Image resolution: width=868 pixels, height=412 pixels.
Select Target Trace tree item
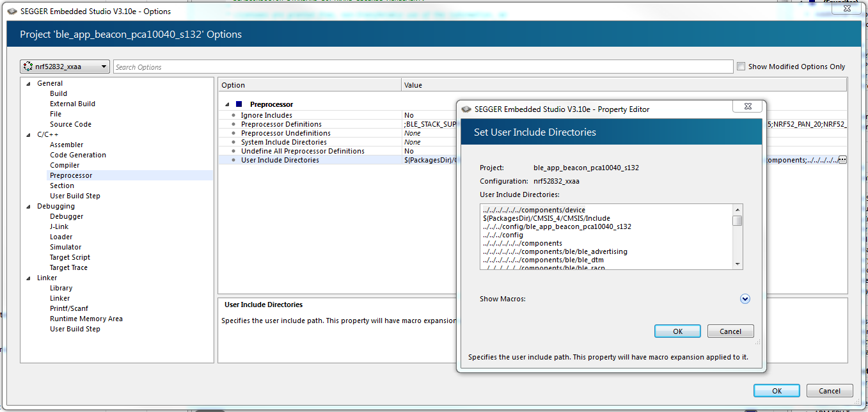coord(69,267)
